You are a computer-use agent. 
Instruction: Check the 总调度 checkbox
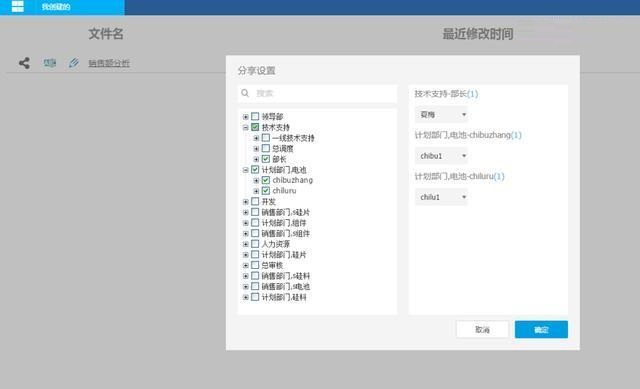[266, 148]
